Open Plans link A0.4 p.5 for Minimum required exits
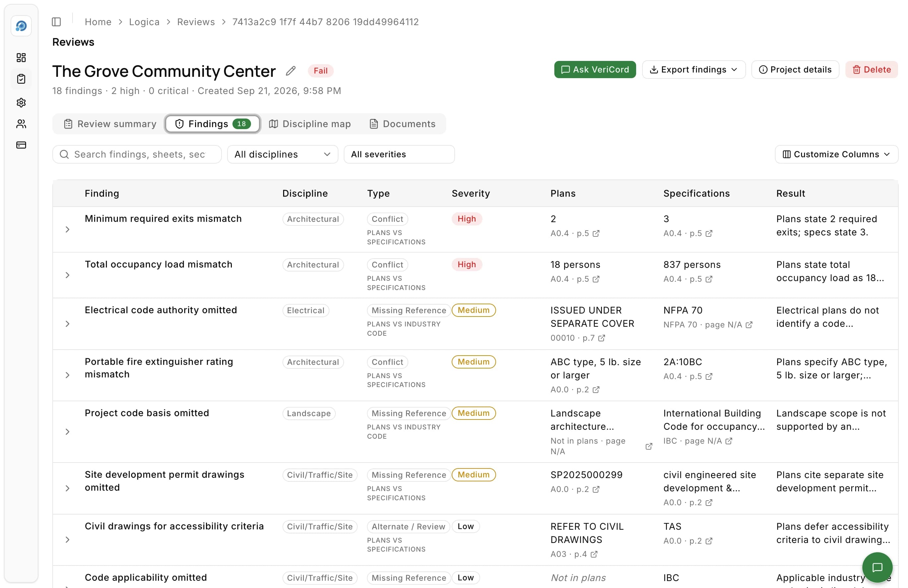 (x=575, y=233)
